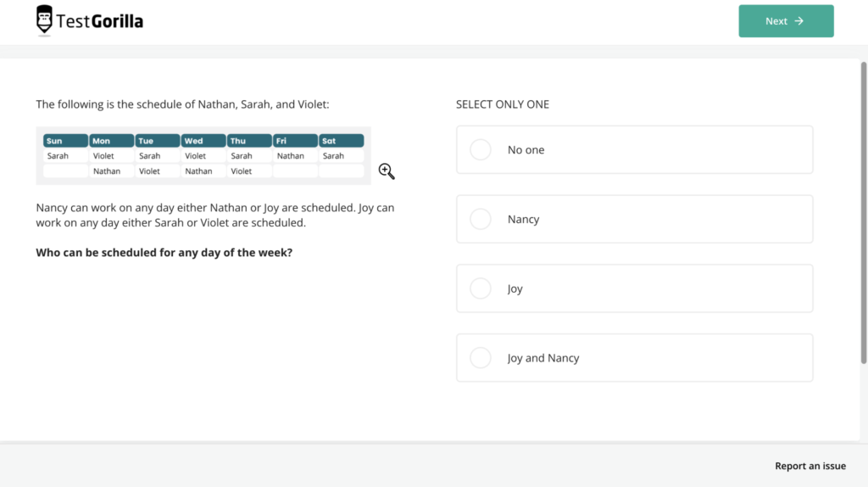868x487 pixels.
Task: Click the TestGorilla gorilla logo icon
Action: [x=44, y=20]
